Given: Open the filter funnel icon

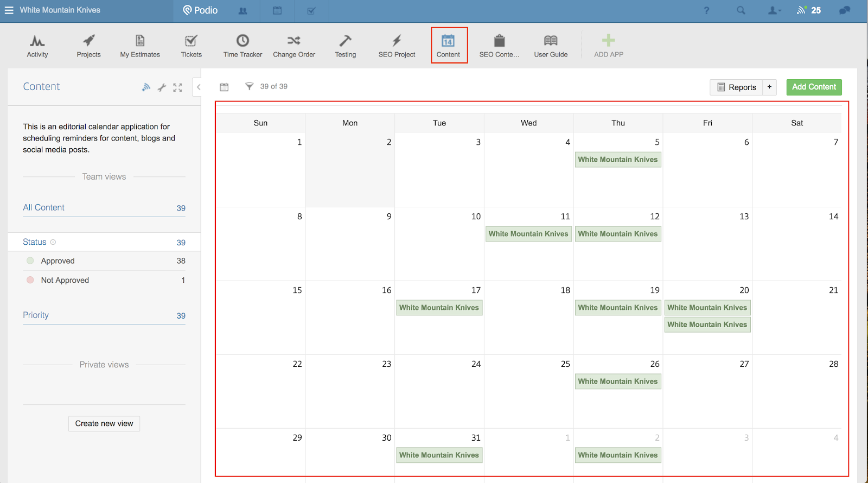Looking at the screenshot, I should pos(249,86).
